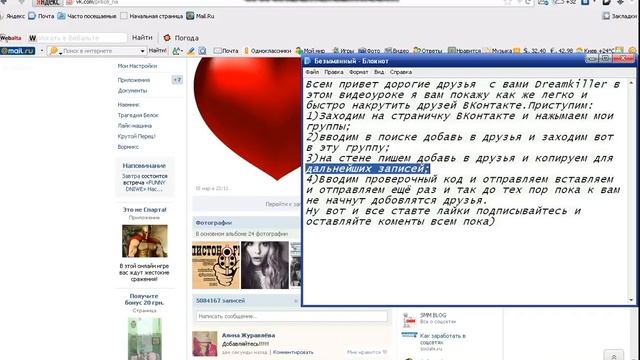
Task: Click the Найти! button on Mail.ru toolbar
Action: coord(158,51)
